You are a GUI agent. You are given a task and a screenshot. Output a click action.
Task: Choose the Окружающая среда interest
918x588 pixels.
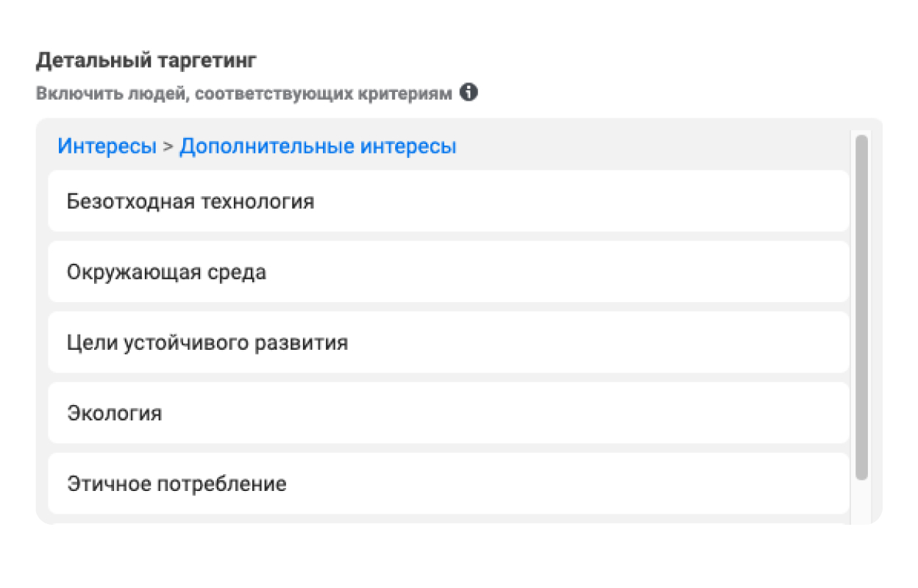[x=449, y=272]
